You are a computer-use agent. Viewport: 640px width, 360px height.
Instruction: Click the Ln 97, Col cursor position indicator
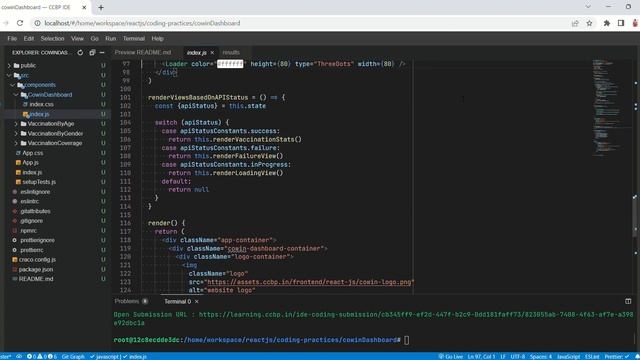(481, 356)
